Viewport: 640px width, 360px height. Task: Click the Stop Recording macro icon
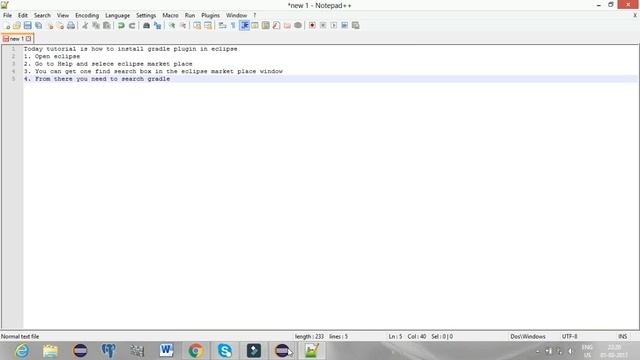tap(323, 26)
